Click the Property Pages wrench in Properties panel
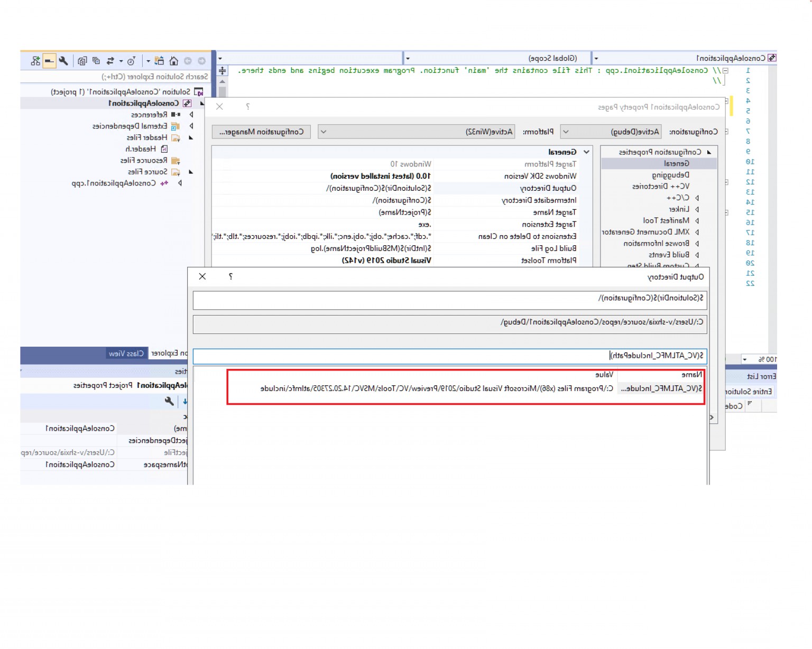 [x=169, y=402]
